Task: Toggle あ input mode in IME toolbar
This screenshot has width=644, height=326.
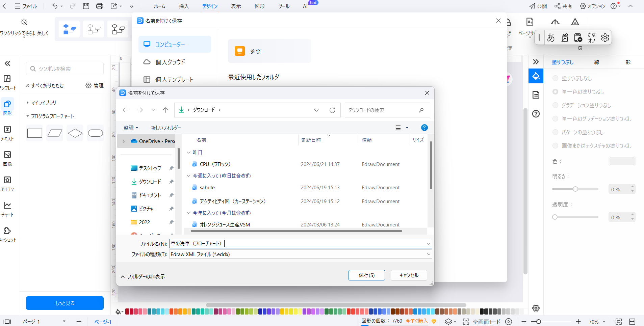Action: coord(551,37)
